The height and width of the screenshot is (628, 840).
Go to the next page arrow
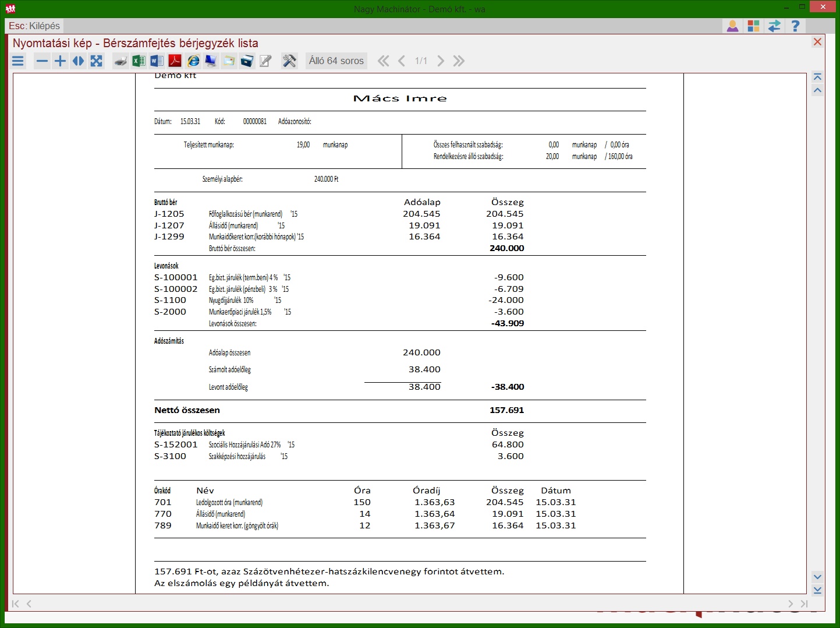pos(441,61)
